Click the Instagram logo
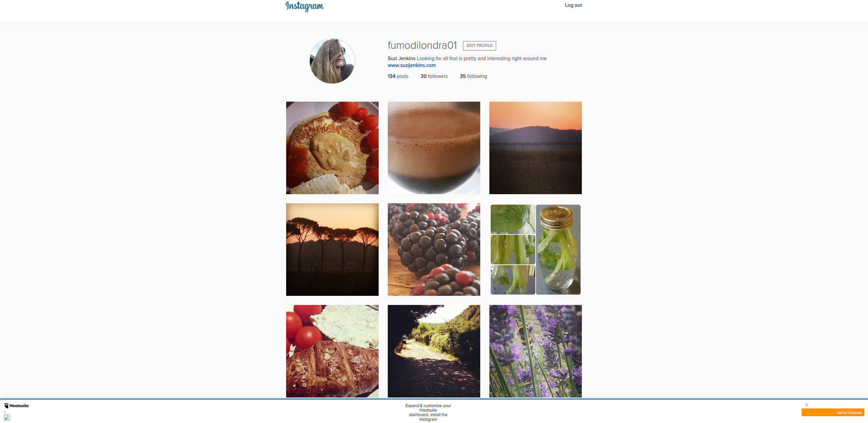 pyautogui.click(x=304, y=6)
